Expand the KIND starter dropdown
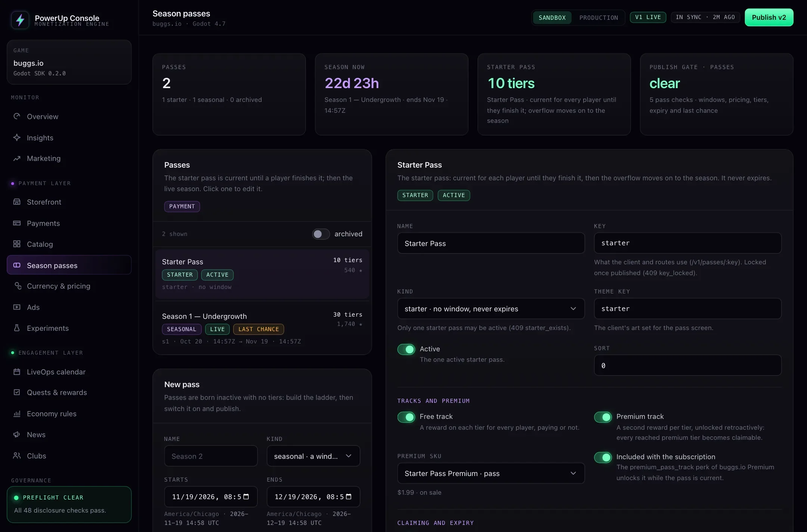 point(491,308)
